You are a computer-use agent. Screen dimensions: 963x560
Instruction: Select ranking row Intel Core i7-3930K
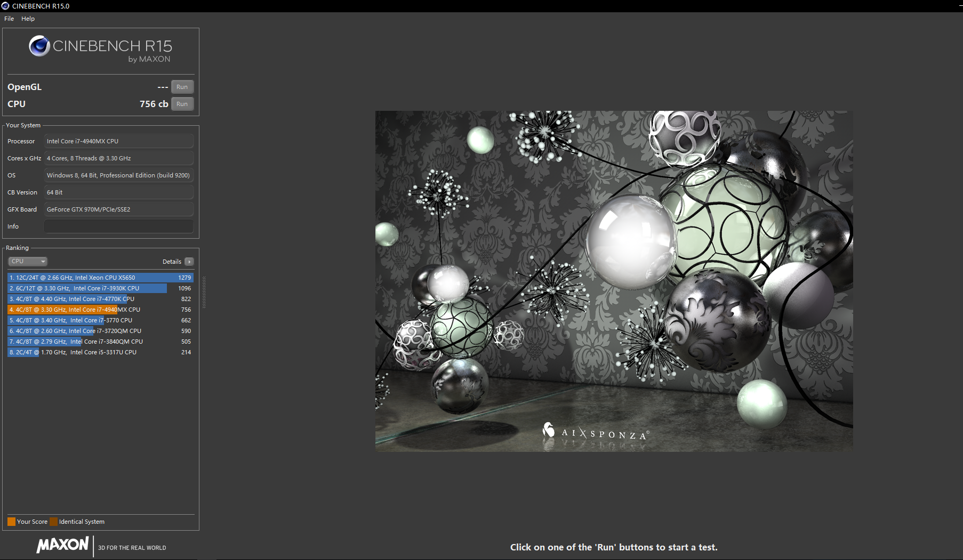pos(100,288)
